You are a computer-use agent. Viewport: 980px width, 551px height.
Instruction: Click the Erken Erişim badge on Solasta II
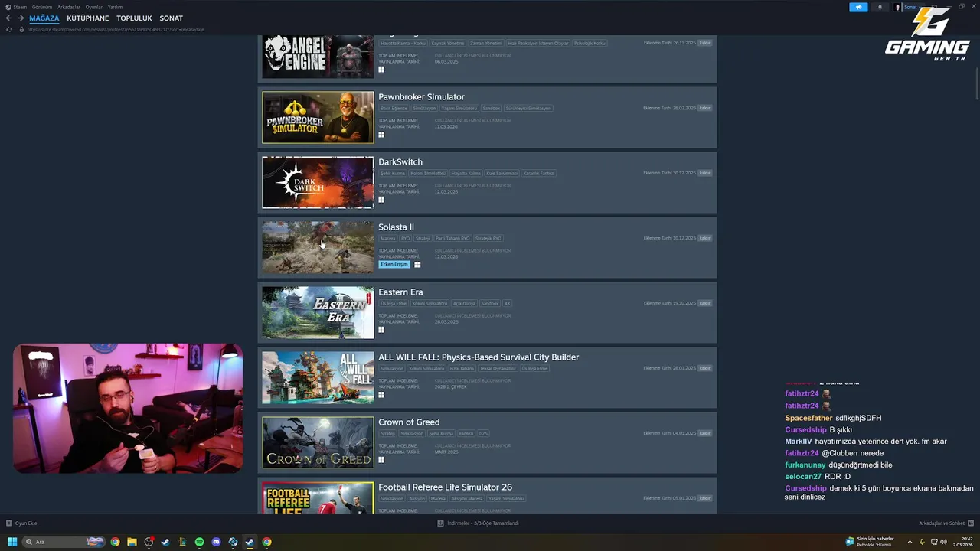coord(394,265)
